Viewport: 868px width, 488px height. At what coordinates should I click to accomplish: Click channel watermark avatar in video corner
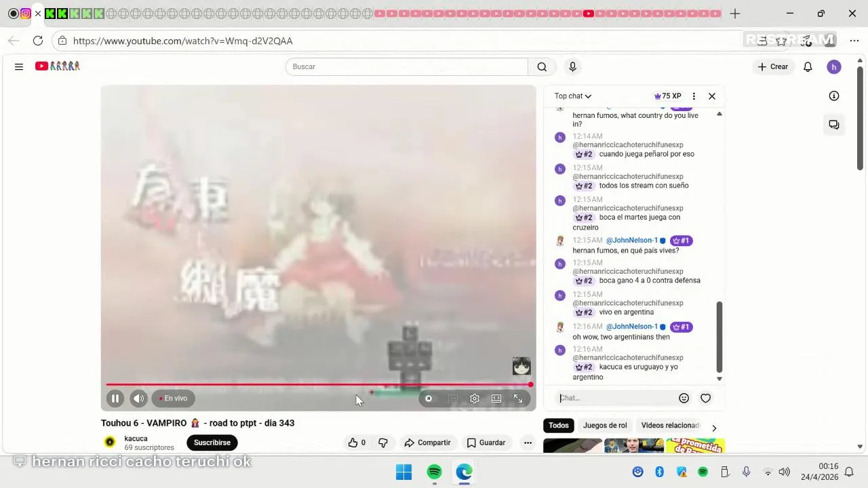(x=521, y=366)
